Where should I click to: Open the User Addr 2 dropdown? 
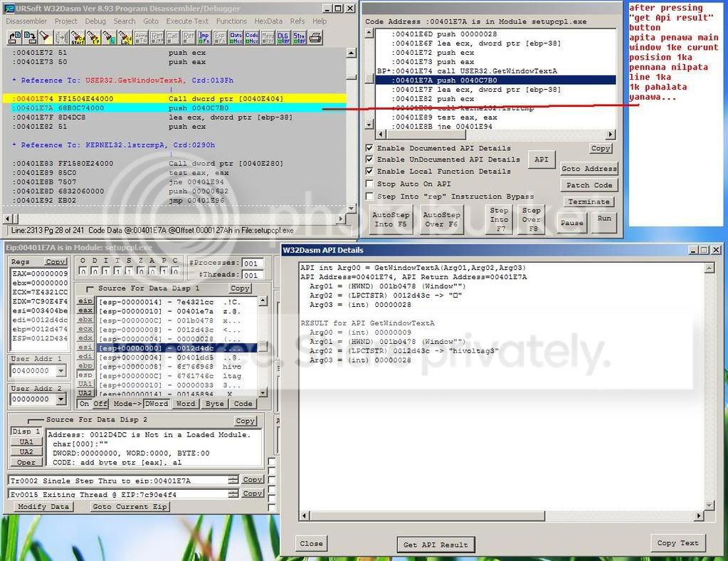(x=61, y=399)
